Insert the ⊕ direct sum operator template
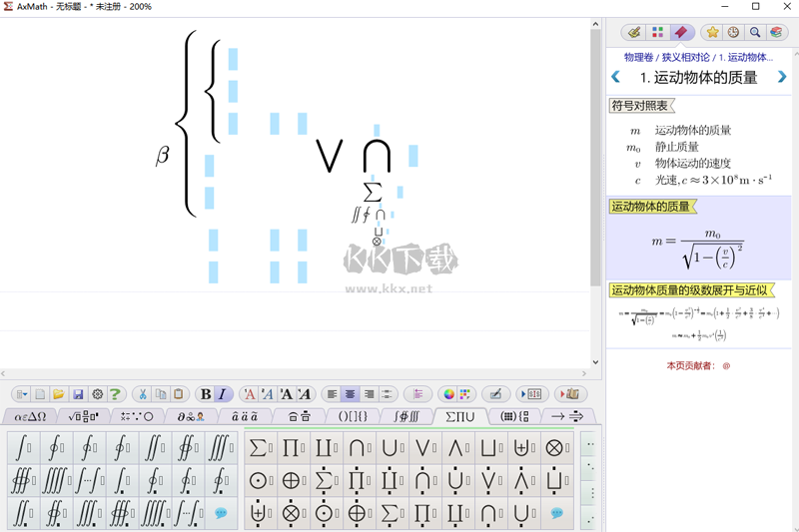The width and height of the screenshot is (799, 532). [294, 480]
